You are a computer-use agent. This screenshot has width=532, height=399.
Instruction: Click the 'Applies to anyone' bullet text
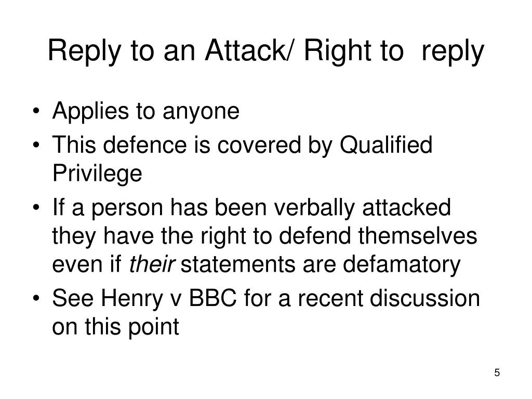[146, 111]
